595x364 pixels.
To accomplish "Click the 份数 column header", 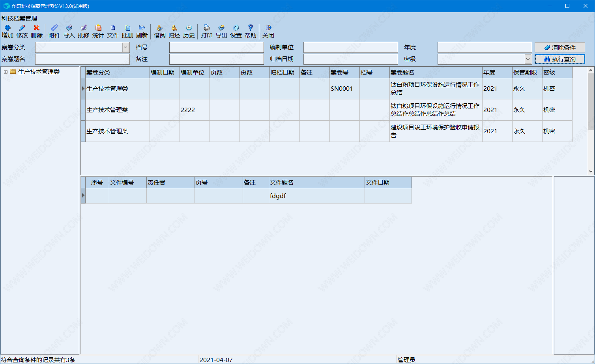I will 255,73.
